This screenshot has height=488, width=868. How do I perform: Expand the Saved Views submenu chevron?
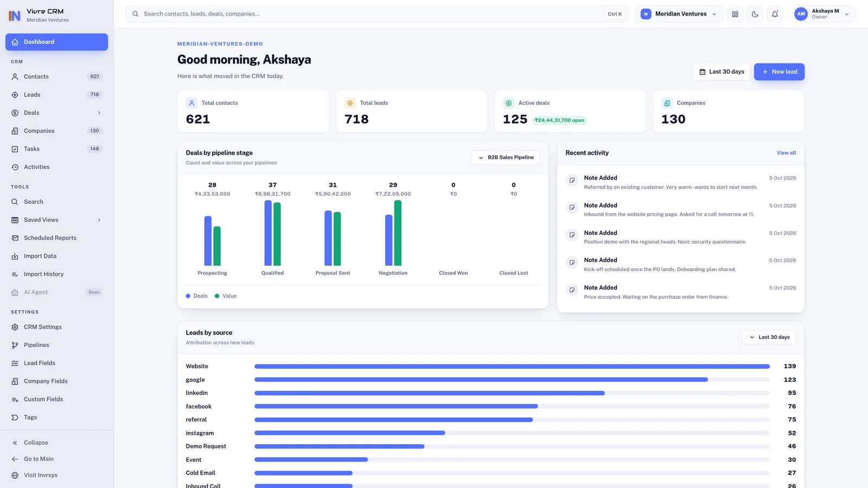[x=99, y=220]
